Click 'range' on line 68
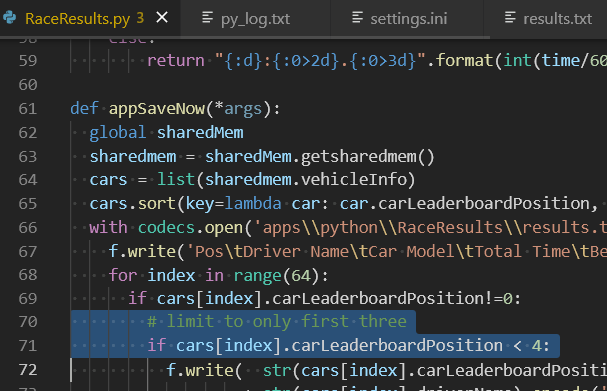The image size is (607, 391). [257, 276]
